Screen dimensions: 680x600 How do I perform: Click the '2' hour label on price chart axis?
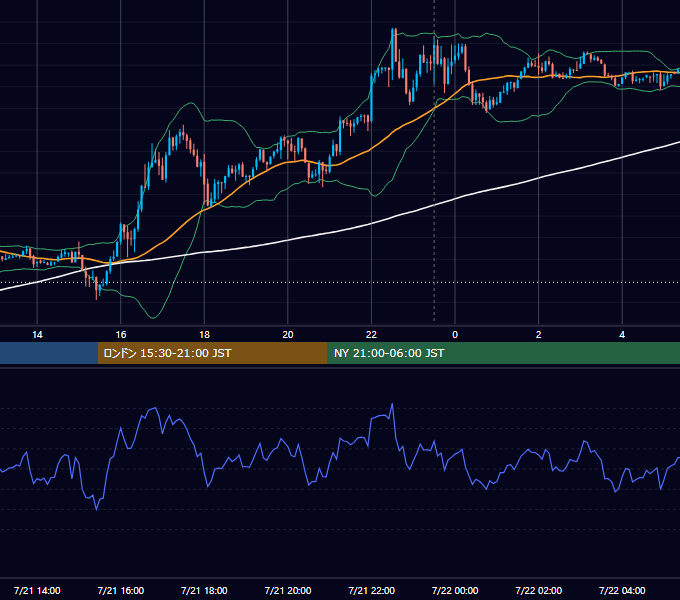click(539, 335)
